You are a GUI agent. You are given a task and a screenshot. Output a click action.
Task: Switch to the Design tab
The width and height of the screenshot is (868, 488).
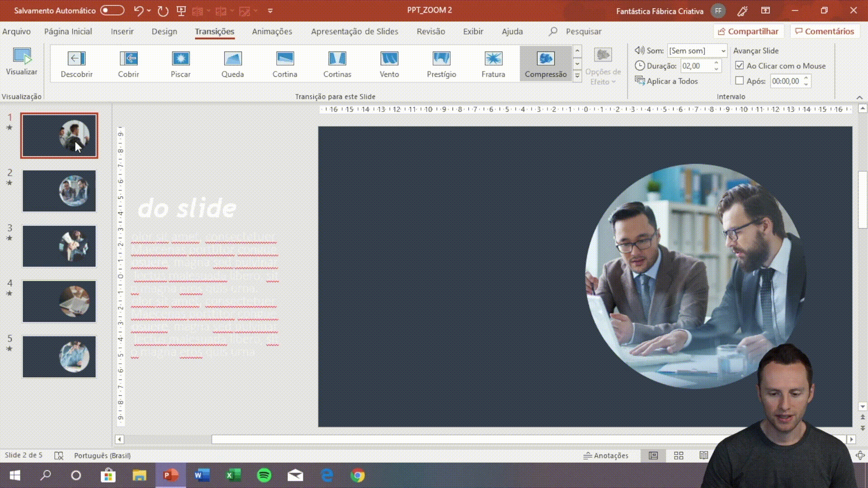pyautogui.click(x=164, y=31)
